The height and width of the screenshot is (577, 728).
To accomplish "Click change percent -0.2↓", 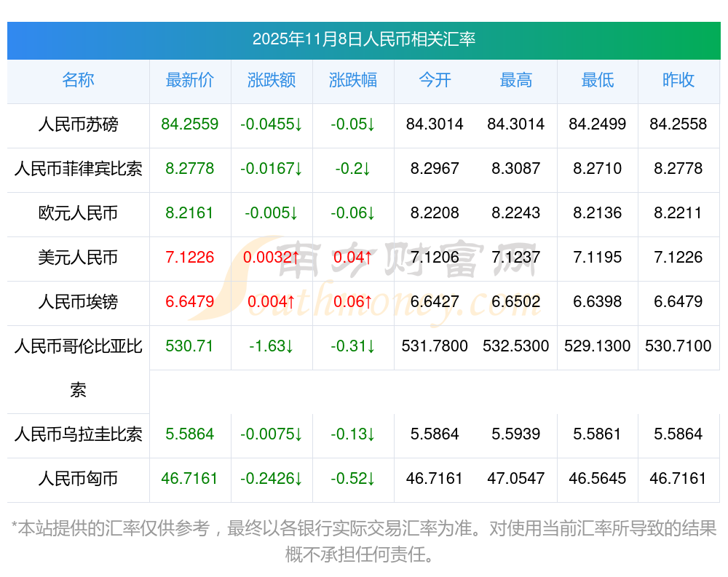I will [x=353, y=169].
